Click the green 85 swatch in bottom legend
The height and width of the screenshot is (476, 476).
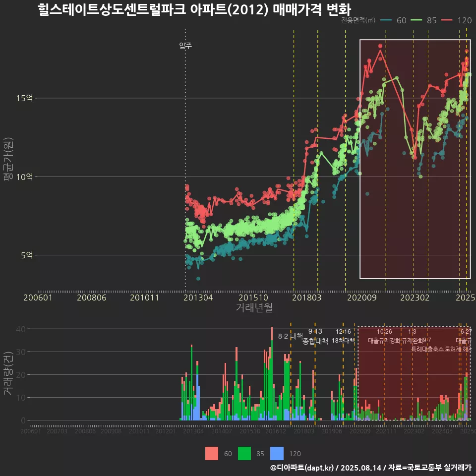click(244, 454)
